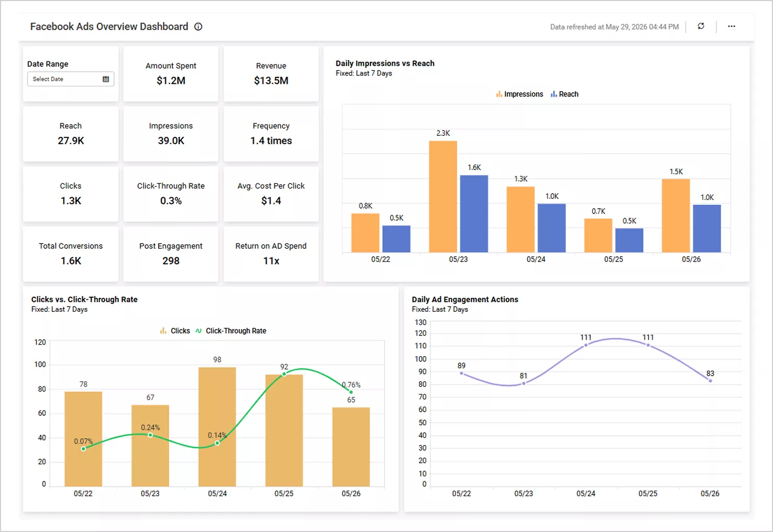
Task: Click the 0.07% CTR line point
Action: (x=83, y=449)
